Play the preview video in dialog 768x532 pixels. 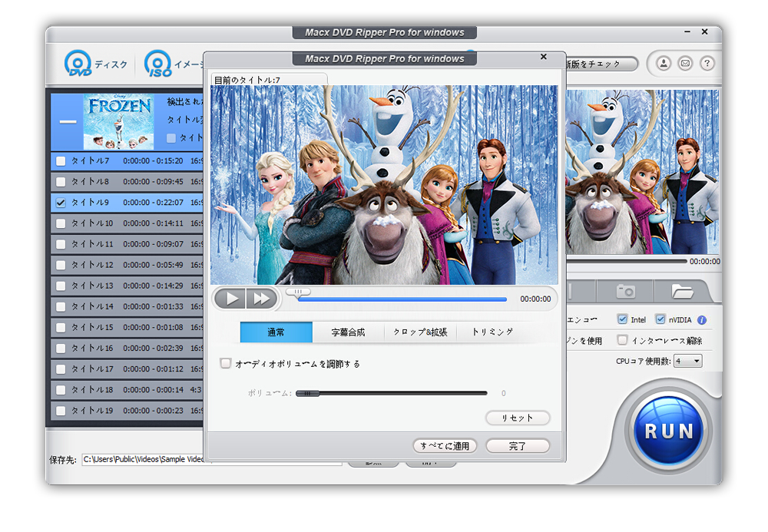pyautogui.click(x=230, y=299)
